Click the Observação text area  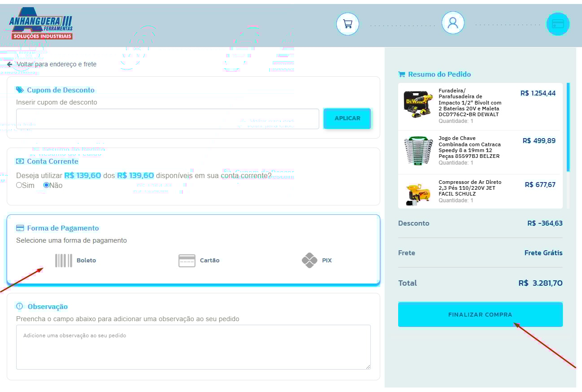193,347
